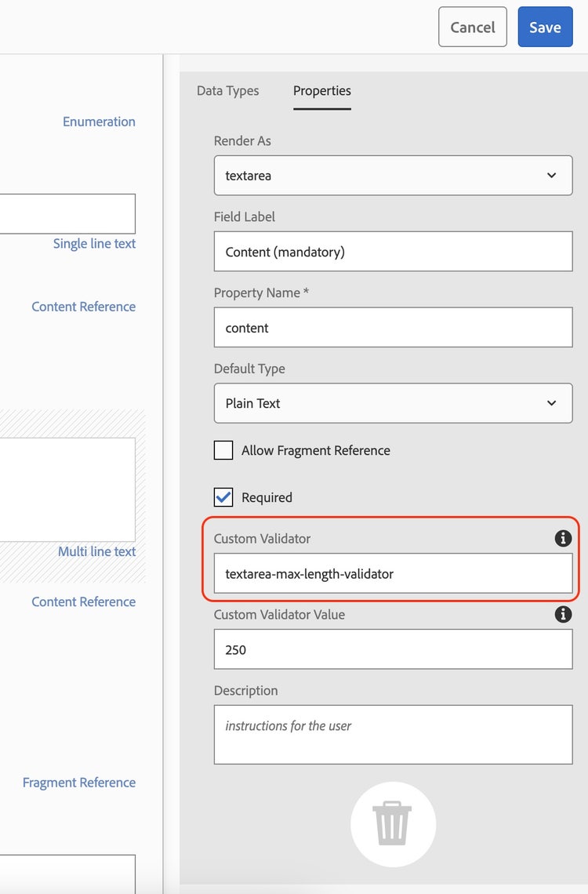Viewport: 588px width, 894px height.
Task: Click the Single line text label
Action: [x=94, y=244]
